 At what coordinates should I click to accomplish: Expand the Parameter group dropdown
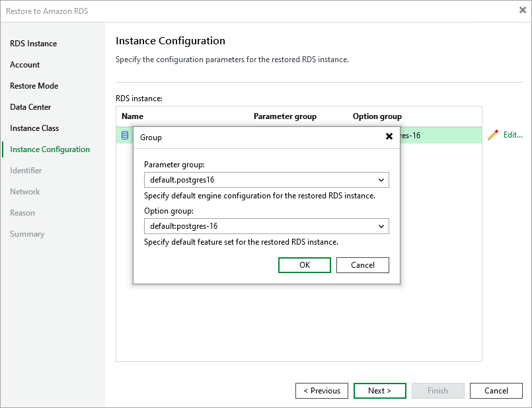[381, 180]
